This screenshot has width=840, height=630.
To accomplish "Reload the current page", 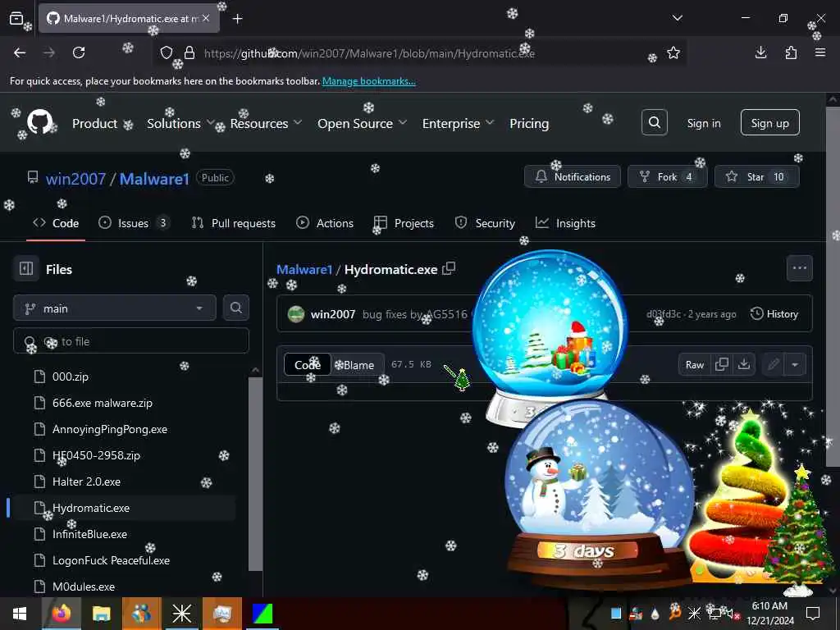I will coord(79,52).
